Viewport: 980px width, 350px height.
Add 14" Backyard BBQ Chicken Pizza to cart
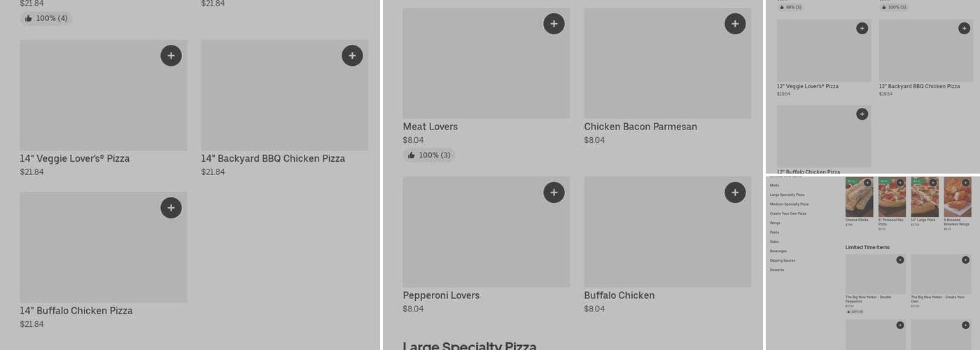(352, 56)
